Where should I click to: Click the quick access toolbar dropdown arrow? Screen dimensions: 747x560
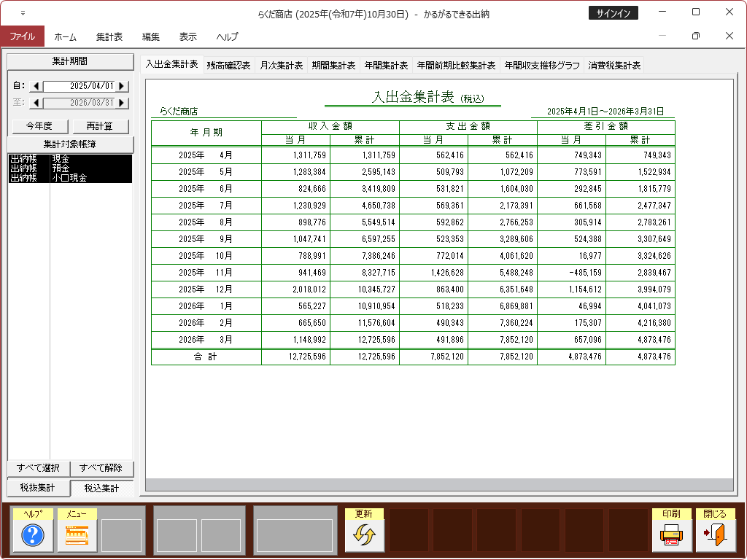coord(23,13)
